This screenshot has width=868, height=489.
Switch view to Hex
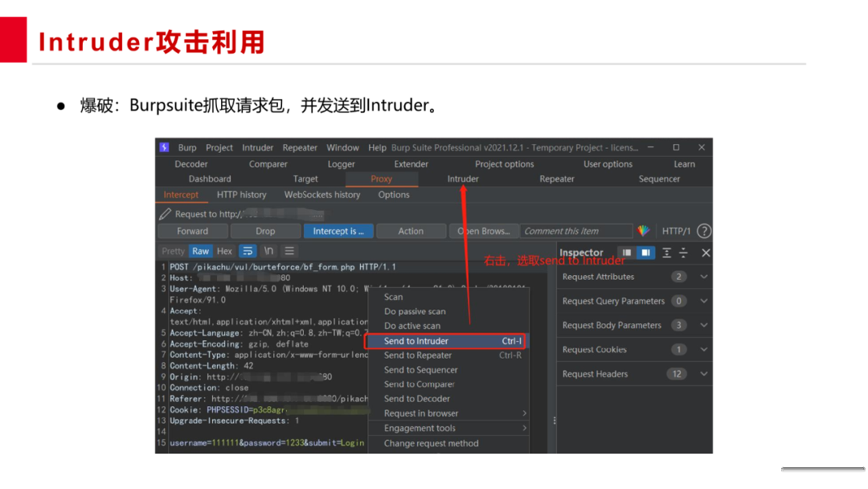[x=224, y=251]
